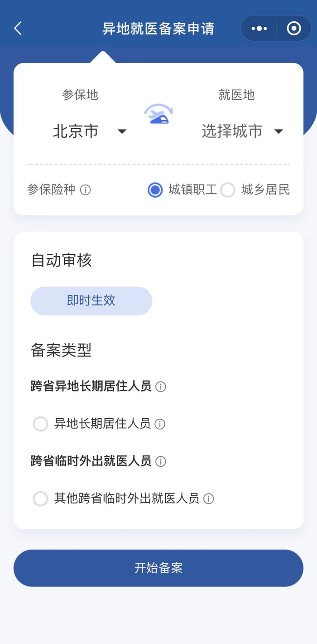This screenshot has width=317, height=644.
Task: Choose 其他跨省临时外出就医人员 radio option
Action: click(x=40, y=499)
